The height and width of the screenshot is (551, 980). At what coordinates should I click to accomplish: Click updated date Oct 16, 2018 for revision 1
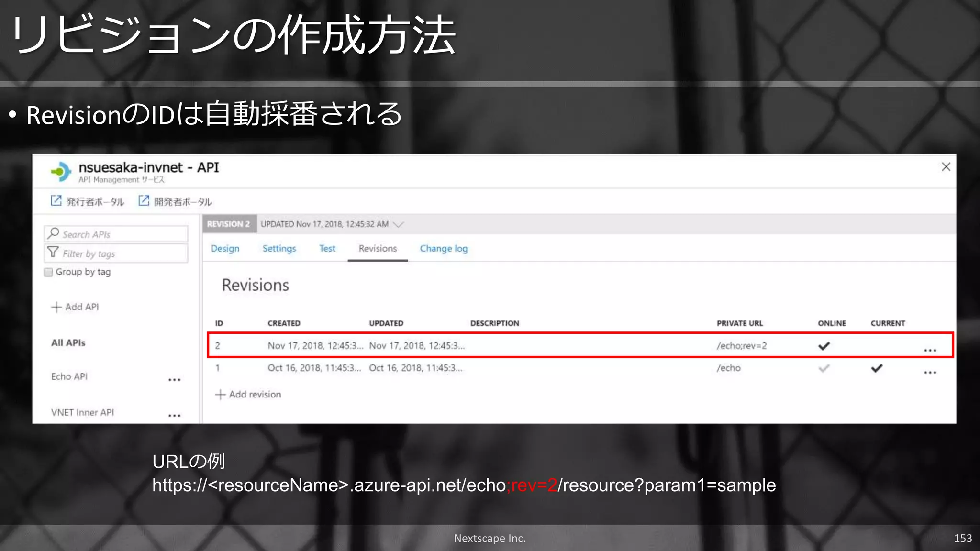(416, 368)
